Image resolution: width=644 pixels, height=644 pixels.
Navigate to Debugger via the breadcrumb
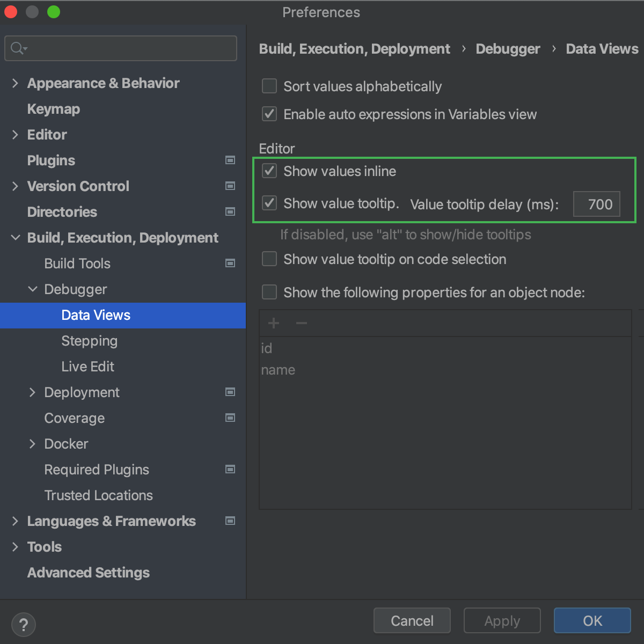507,48
